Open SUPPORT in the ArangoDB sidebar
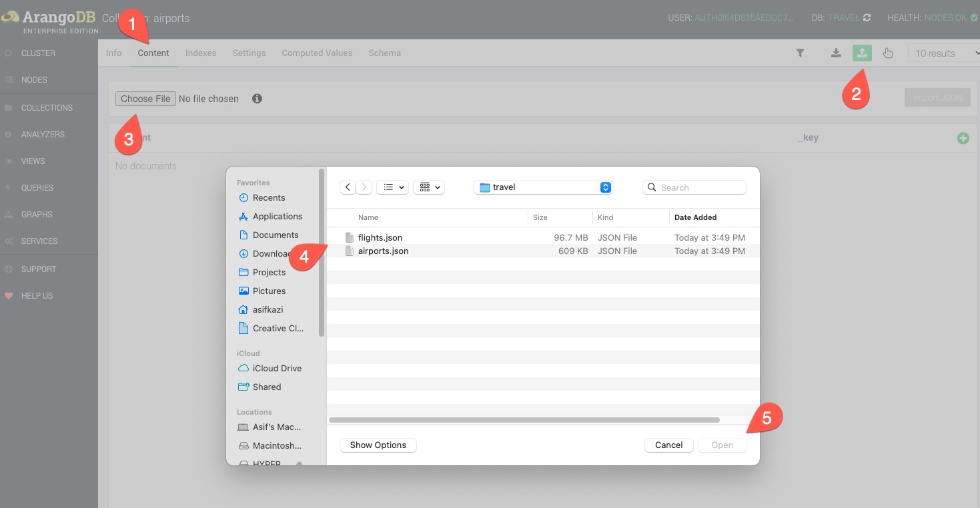This screenshot has height=508, width=980. click(x=39, y=269)
